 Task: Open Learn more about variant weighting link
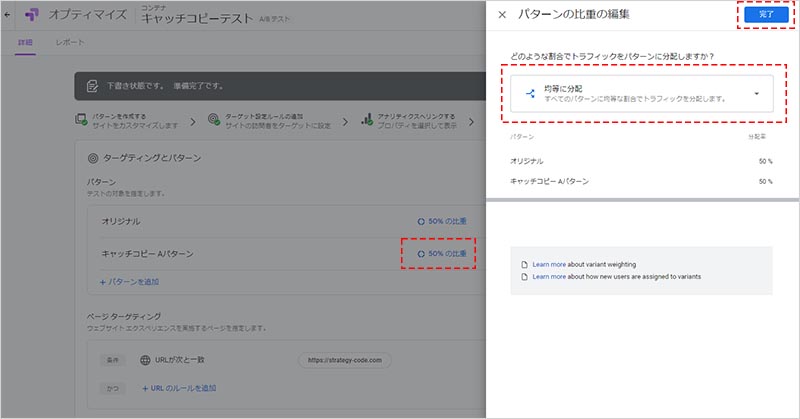pos(551,263)
